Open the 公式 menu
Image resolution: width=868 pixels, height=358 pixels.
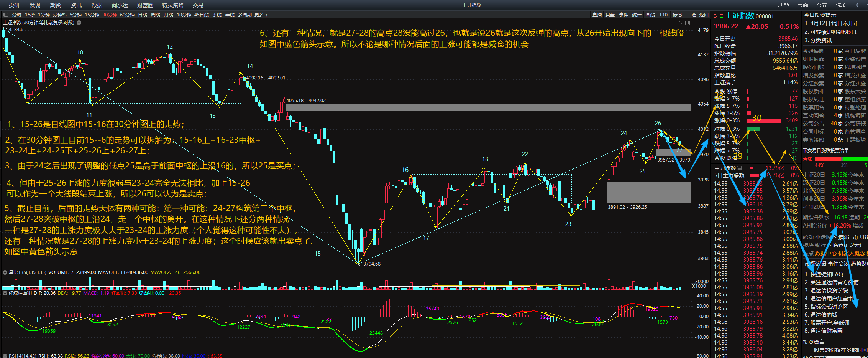click(822, 5)
